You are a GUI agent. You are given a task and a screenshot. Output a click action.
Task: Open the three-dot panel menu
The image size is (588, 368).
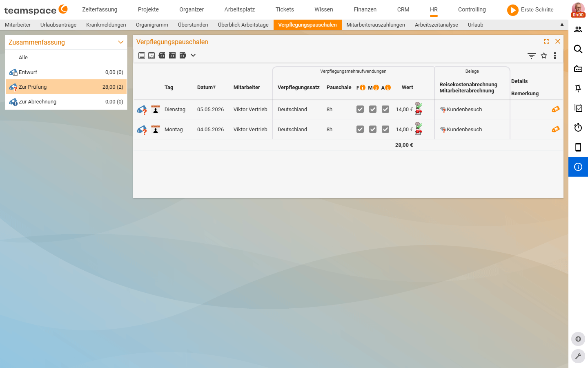coord(555,56)
